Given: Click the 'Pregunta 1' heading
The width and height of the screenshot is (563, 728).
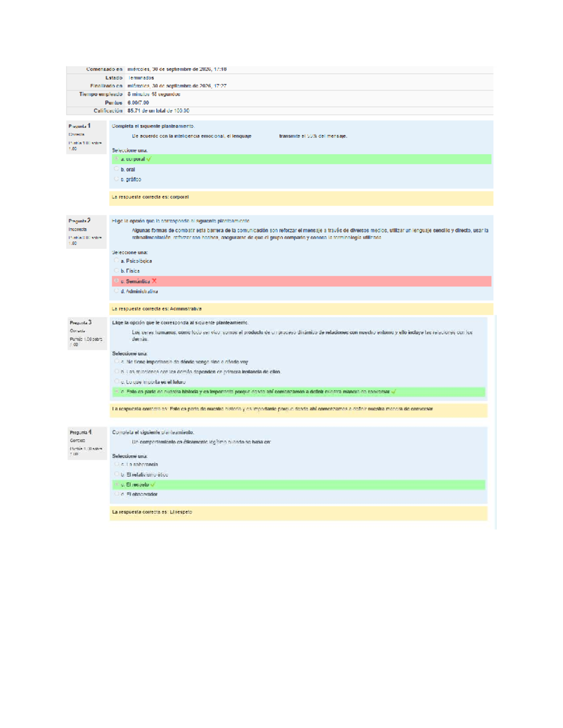Looking at the screenshot, I should 80,126.
